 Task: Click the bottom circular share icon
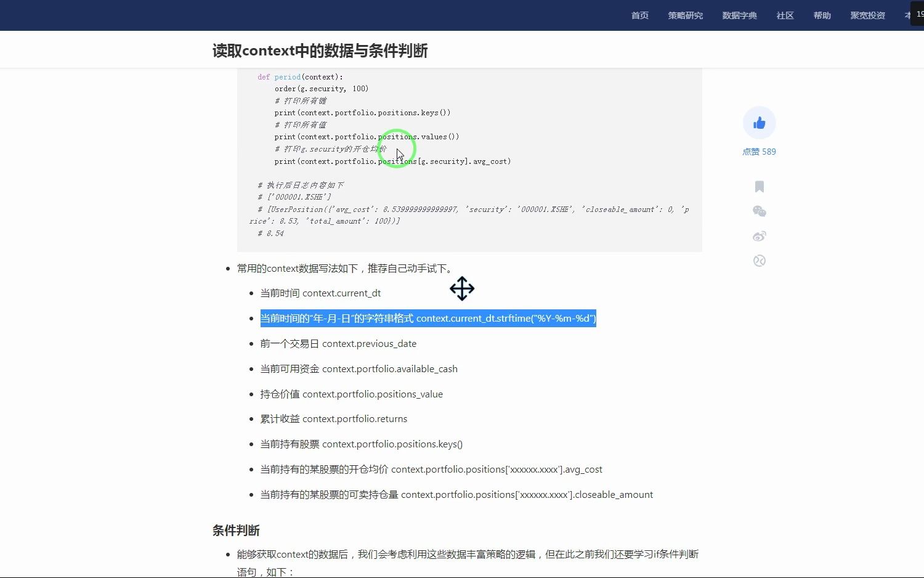[760, 261]
